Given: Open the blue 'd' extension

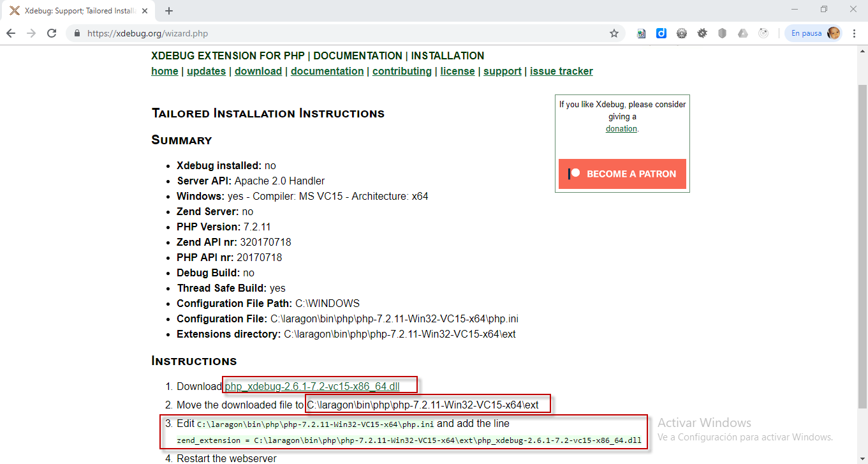Looking at the screenshot, I should pyautogui.click(x=661, y=33).
